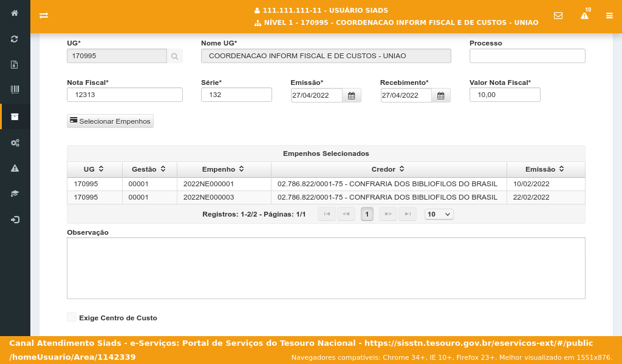The image size is (622, 364).
Task: Go to first page of Empenhos table
Action: pos(327,214)
